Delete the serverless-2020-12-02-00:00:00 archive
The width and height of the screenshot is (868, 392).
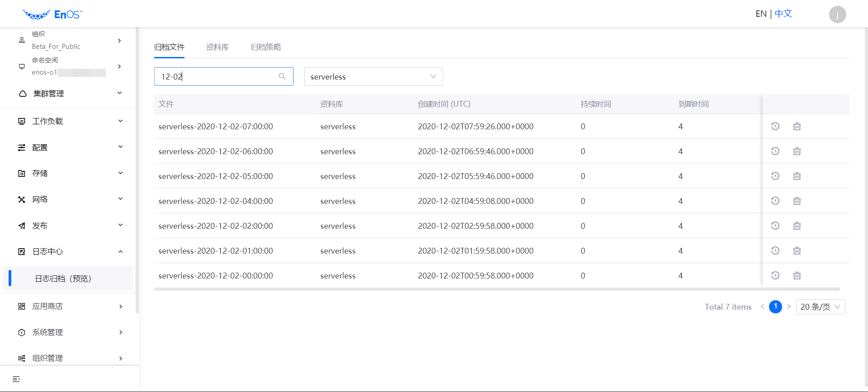(797, 275)
